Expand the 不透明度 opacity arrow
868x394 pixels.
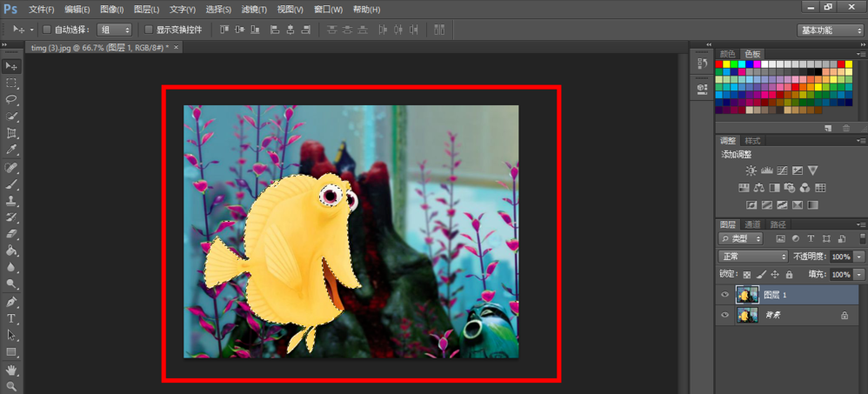860,257
